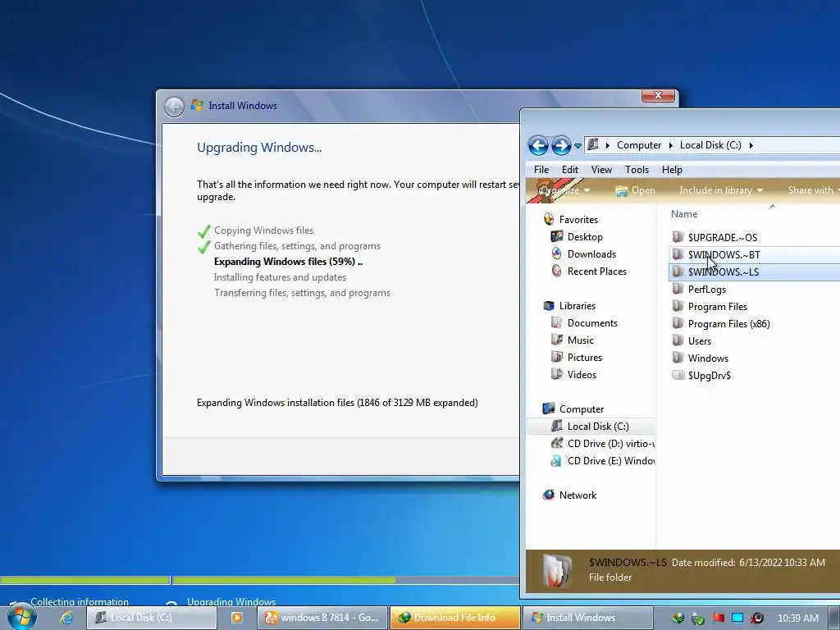Click the red flag Action Center tray icon
This screenshot has width=840, height=630.
click(x=718, y=619)
